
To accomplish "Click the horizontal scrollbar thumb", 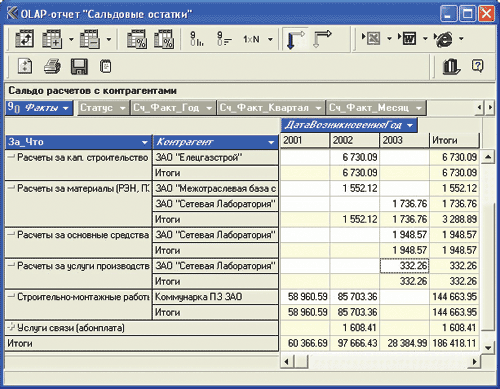I will click(x=301, y=361).
